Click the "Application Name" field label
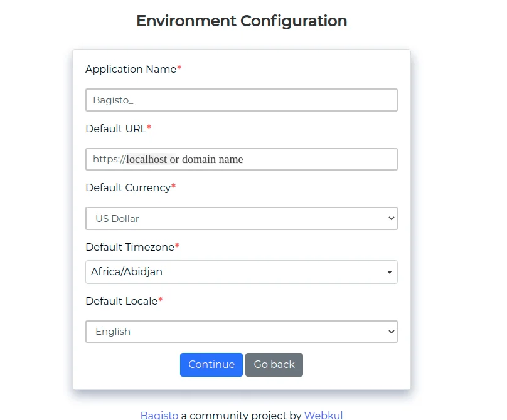507x420 pixels. (131, 70)
